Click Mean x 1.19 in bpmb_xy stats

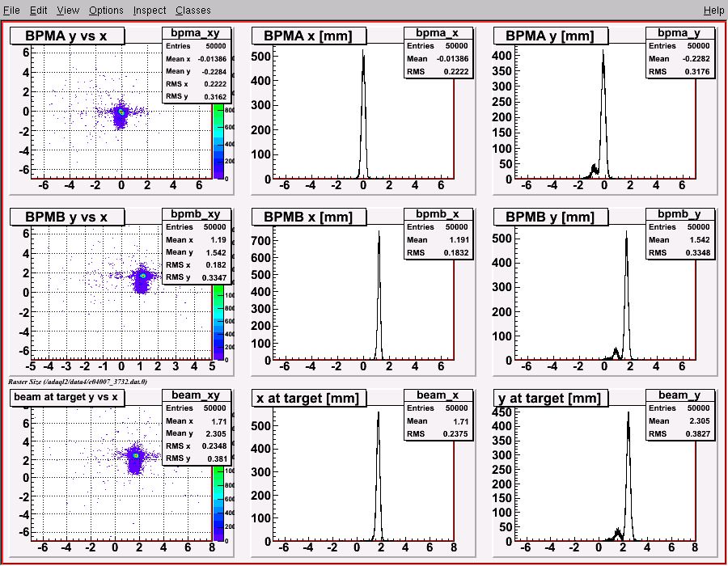196,240
